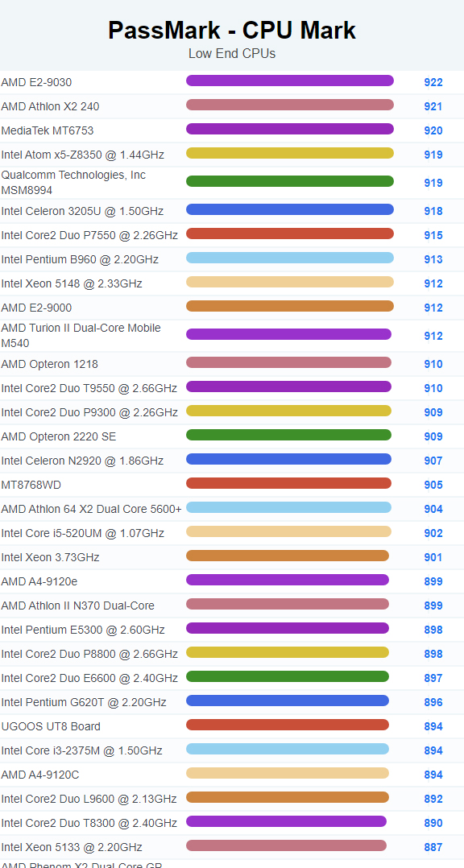Image resolution: width=464 pixels, height=868 pixels.
Task: Click Intel Core2 Duo T9550 @ 2.66GHz
Action: pyautogui.click(x=89, y=388)
